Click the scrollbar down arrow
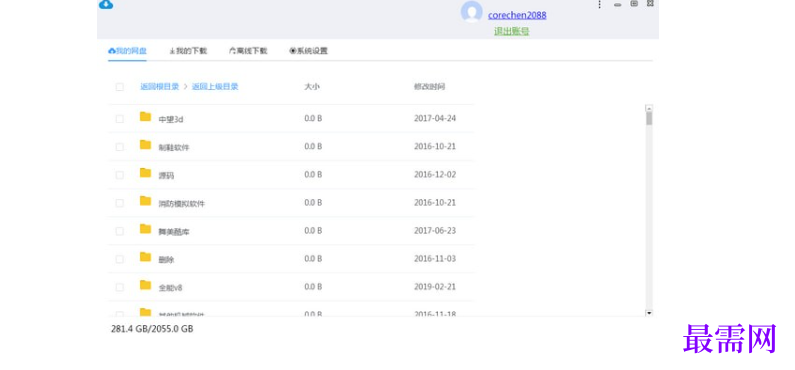Image resolution: width=795 pixels, height=370 pixels. (x=649, y=313)
